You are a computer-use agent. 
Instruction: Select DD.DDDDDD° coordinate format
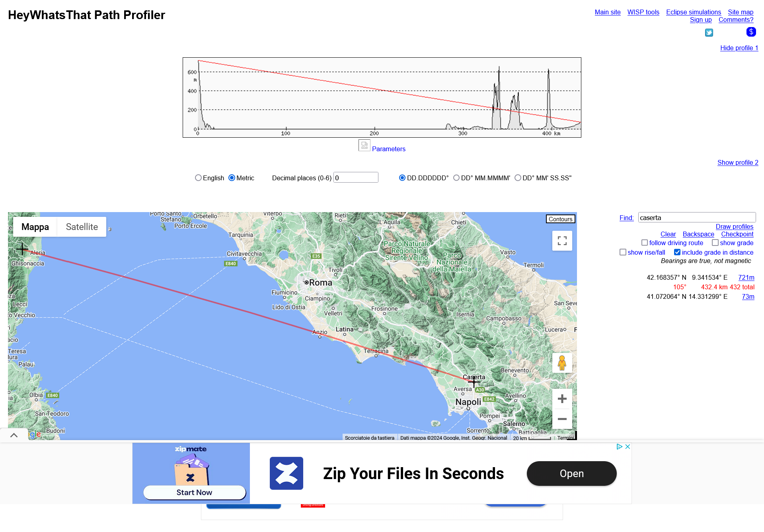tap(402, 178)
